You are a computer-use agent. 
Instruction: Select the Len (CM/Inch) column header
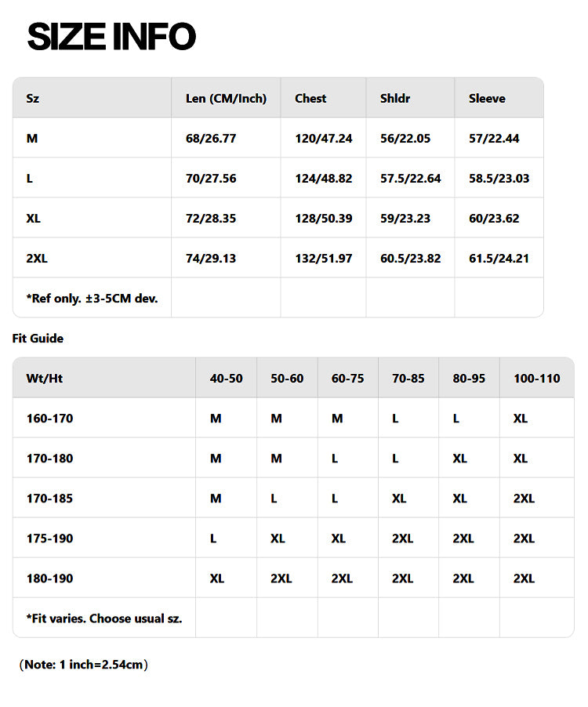click(x=226, y=98)
